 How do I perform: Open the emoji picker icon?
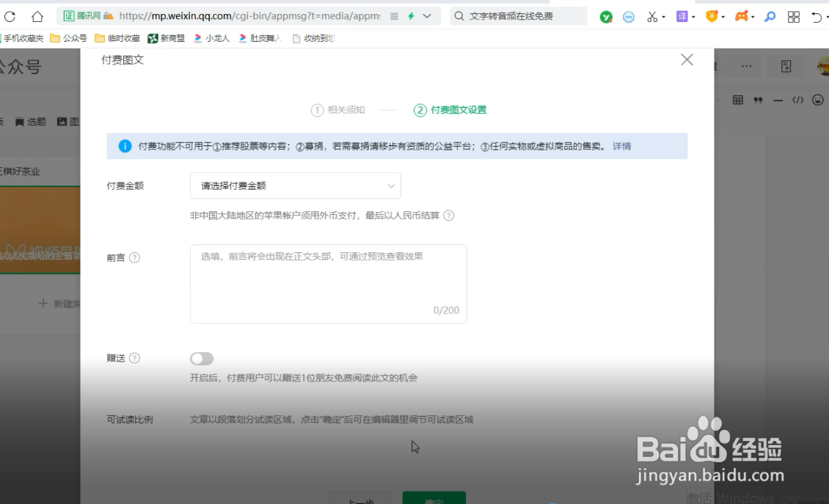coord(817,100)
